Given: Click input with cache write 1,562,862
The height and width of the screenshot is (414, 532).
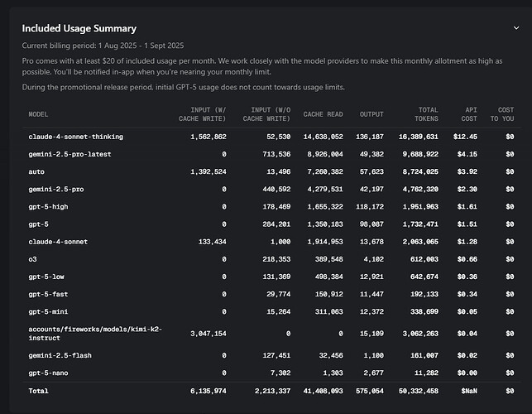Looking at the screenshot, I should coord(208,137).
